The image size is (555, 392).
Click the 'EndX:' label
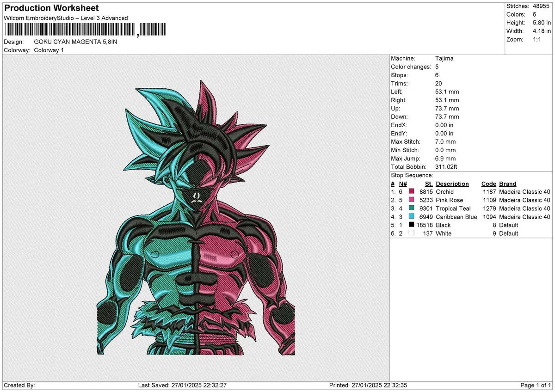[x=400, y=125]
